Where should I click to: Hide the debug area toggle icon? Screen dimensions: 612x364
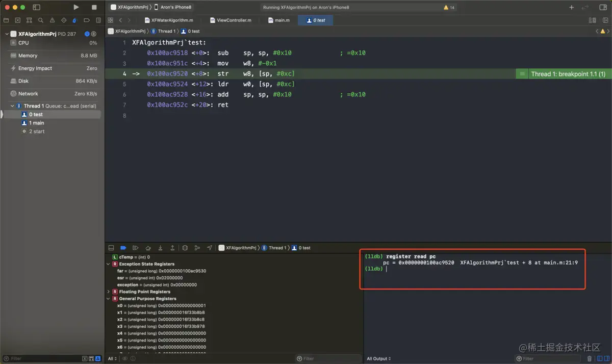[x=111, y=248]
